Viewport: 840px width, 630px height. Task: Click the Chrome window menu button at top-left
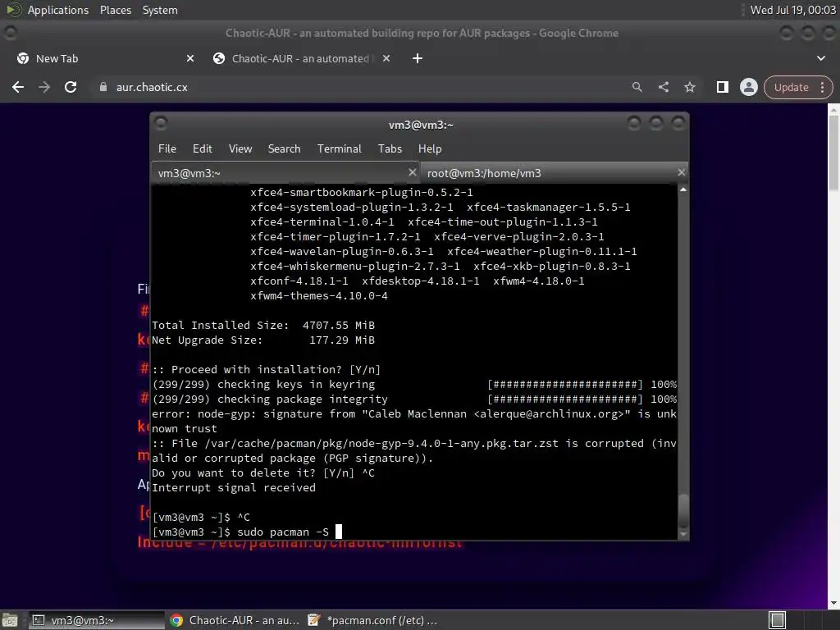click(x=10, y=33)
